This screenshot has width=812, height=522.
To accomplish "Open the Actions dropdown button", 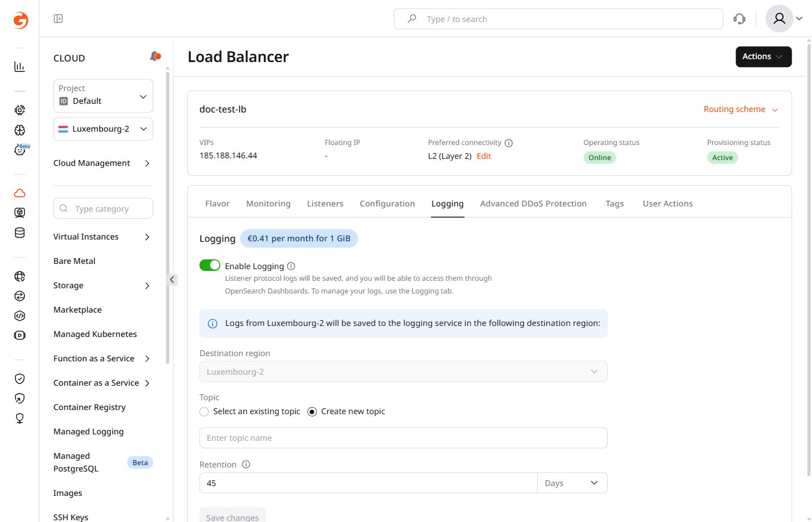I will [763, 57].
